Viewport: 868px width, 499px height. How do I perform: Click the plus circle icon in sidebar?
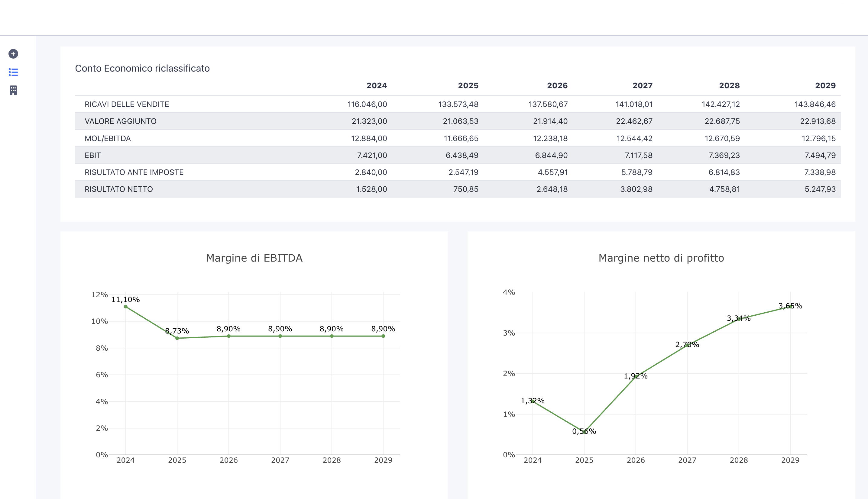tap(13, 54)
